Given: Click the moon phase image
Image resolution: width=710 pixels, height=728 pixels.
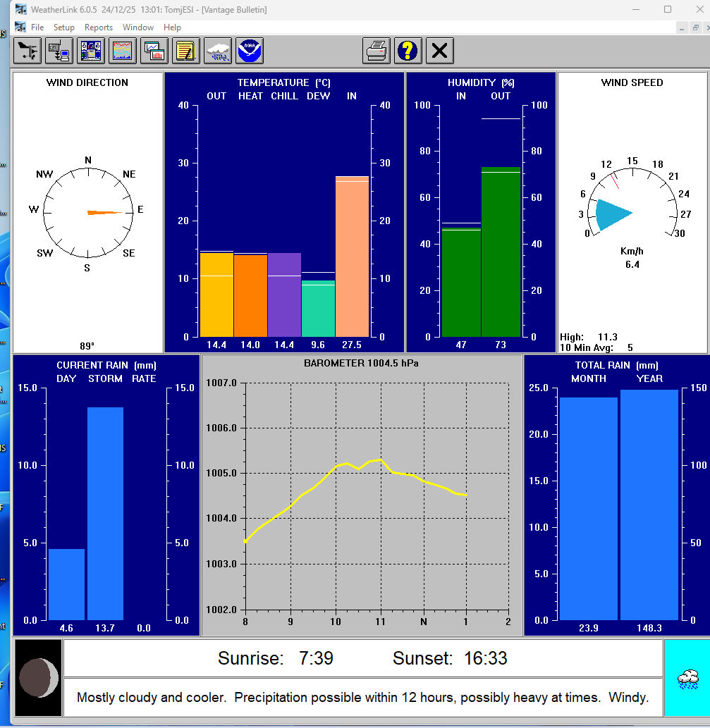Looking at the screenshot, I should pyautogui.click(x=38, y=678).
